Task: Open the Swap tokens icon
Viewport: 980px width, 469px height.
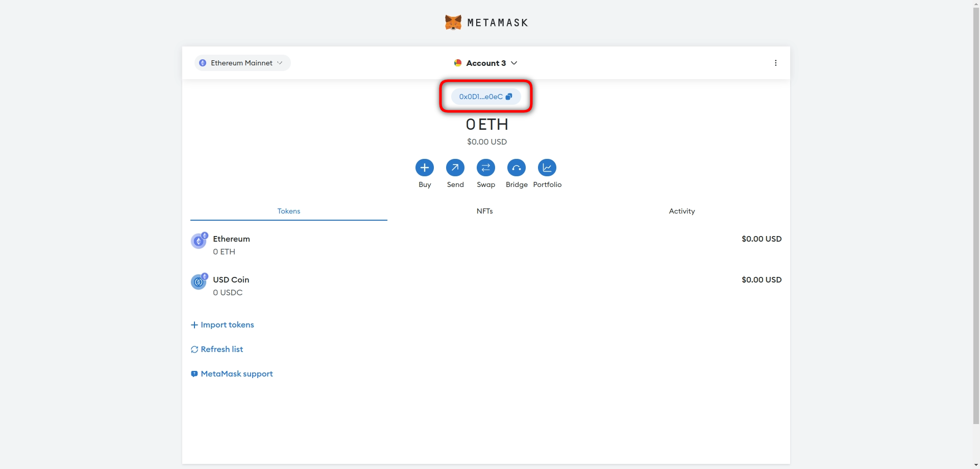Action: click(x=486, y=168)
